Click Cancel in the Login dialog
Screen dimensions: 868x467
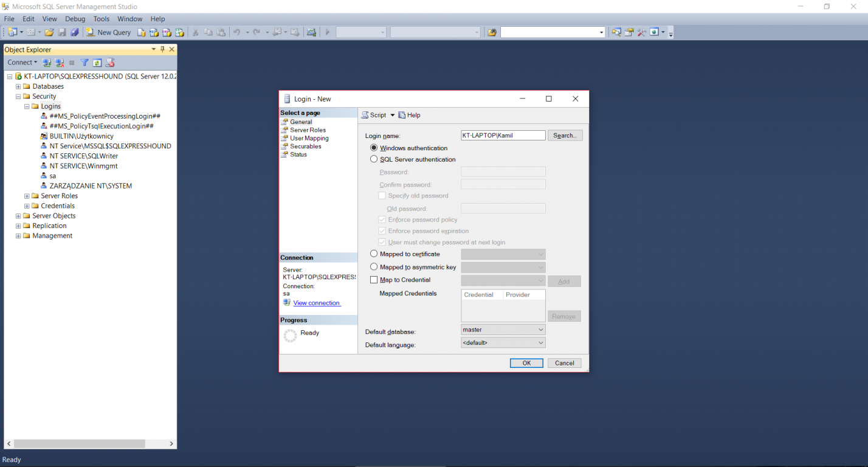pos(564,363)
